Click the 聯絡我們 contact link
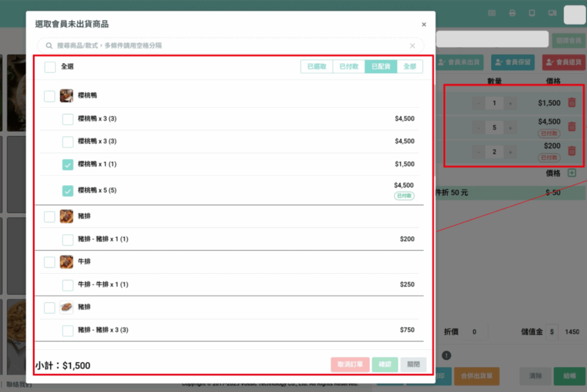 tap(19, 385)
